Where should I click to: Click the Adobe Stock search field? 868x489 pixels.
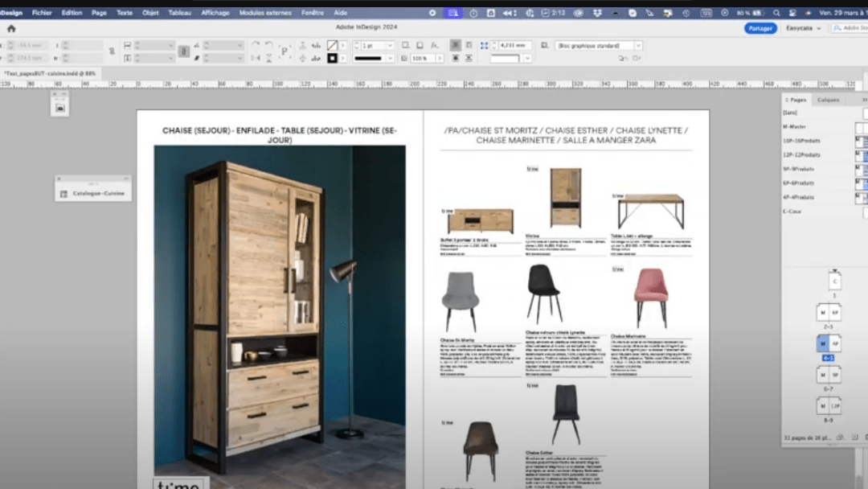click(x=850, y=28)
